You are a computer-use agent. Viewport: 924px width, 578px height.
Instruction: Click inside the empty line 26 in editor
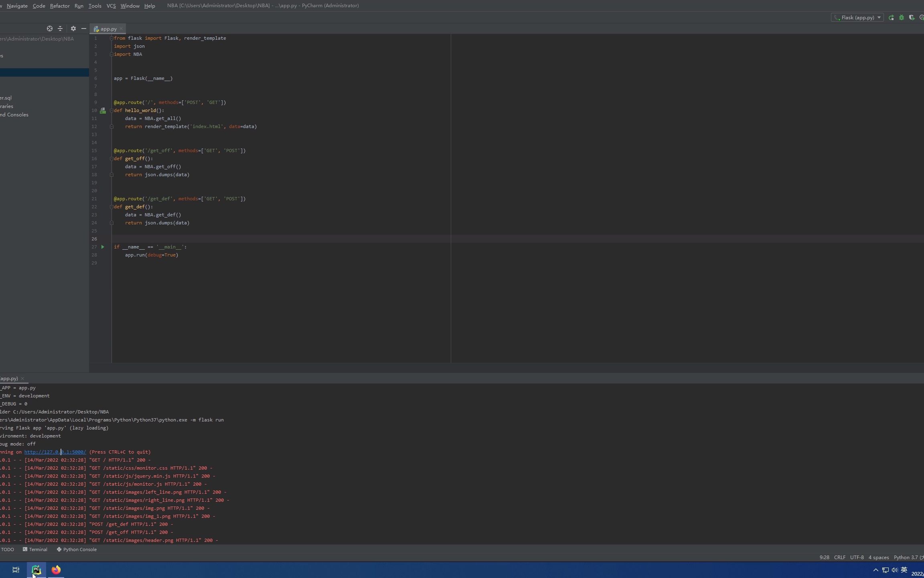click(x=517, y=239)
